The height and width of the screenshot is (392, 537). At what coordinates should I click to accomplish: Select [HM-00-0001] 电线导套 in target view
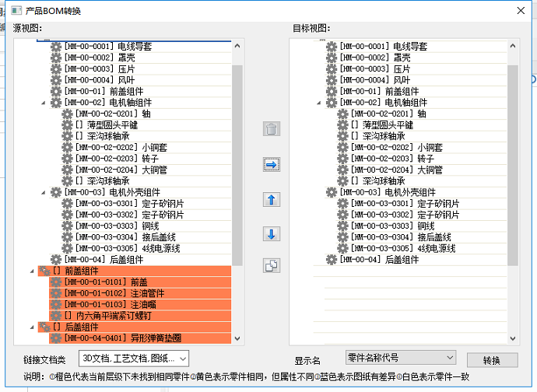pos(384,47)
